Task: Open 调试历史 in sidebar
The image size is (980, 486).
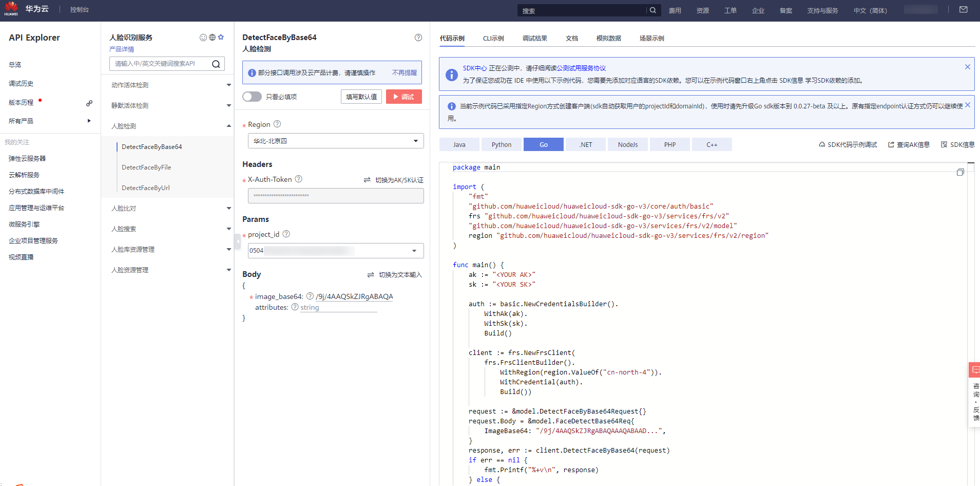Action: 21,84
